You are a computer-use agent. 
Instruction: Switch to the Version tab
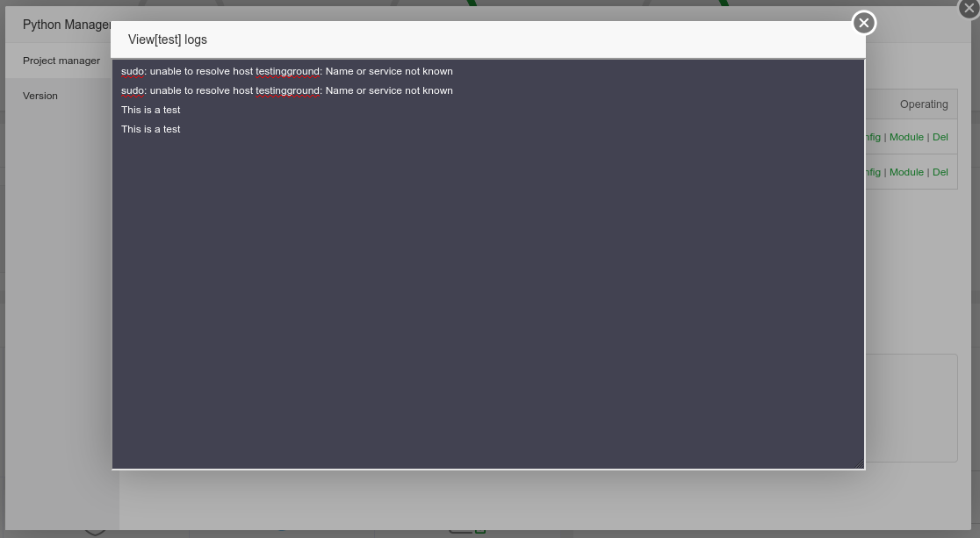[40, 96]
